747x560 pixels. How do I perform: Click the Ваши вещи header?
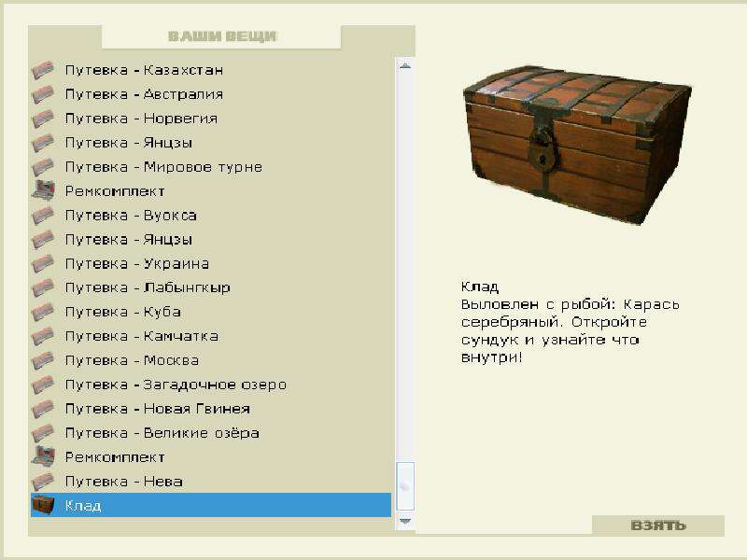(223, 35)
